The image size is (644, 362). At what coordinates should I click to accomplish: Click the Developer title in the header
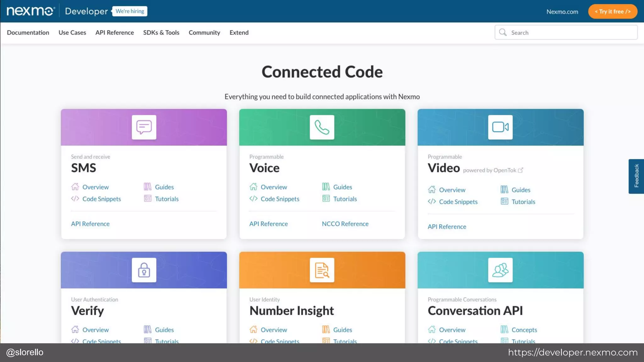(86, 11)
